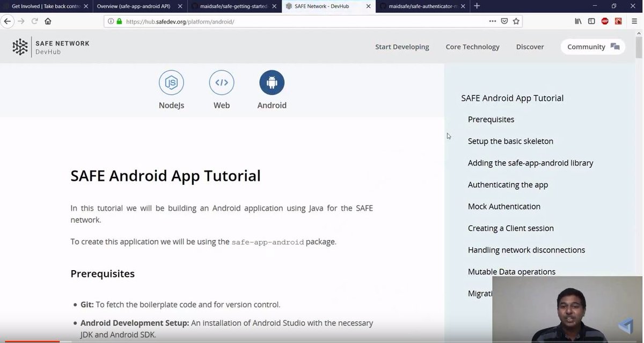Reload the current page
The width and height of the screenshot is (644, 343).
[34, 21]
